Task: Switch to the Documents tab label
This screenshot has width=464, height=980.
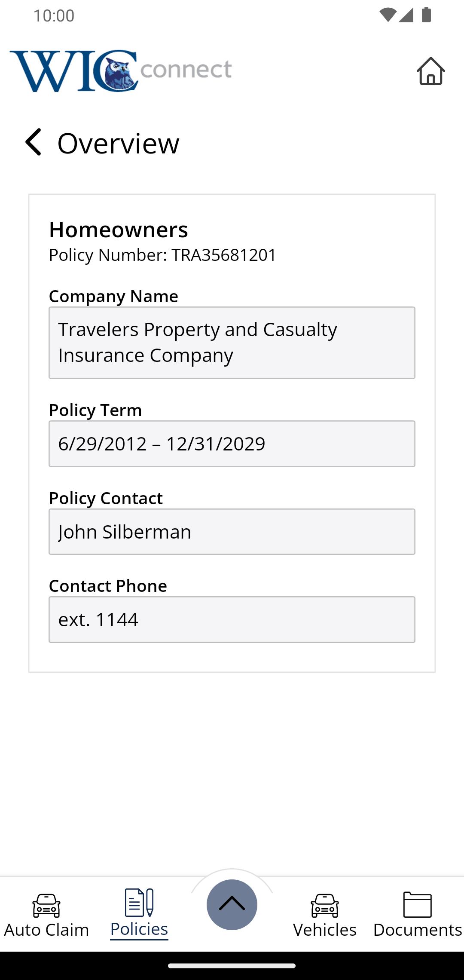Action: point(417,930)
